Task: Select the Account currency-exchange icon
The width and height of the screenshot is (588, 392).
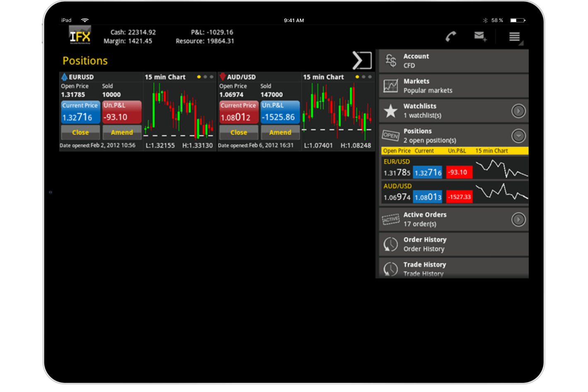Action: point(390,60)
